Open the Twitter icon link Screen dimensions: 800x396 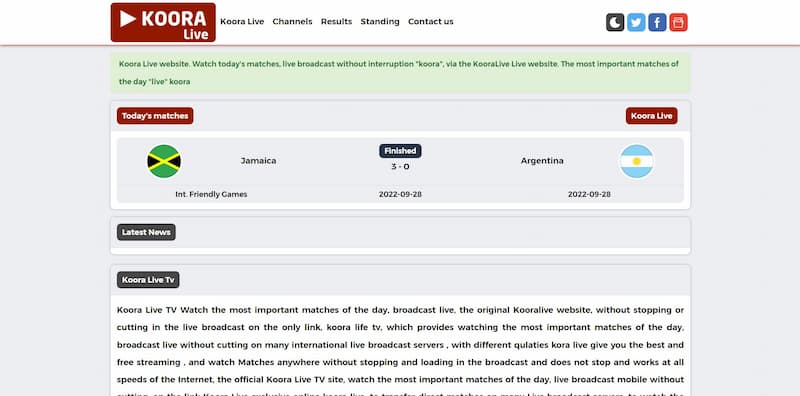pyautogui.click(x=636, y=22)
